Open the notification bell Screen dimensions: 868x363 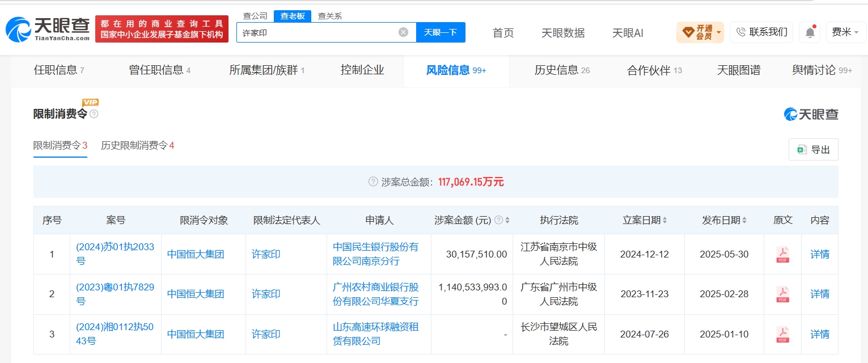(810, 32)
